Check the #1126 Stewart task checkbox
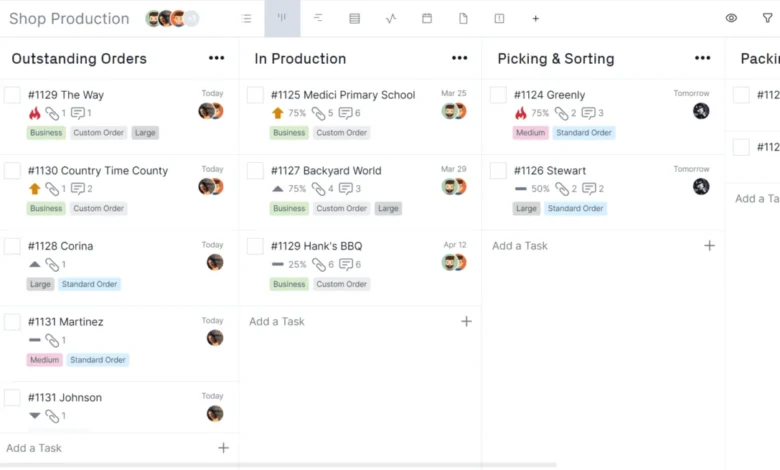 point(498,171)
